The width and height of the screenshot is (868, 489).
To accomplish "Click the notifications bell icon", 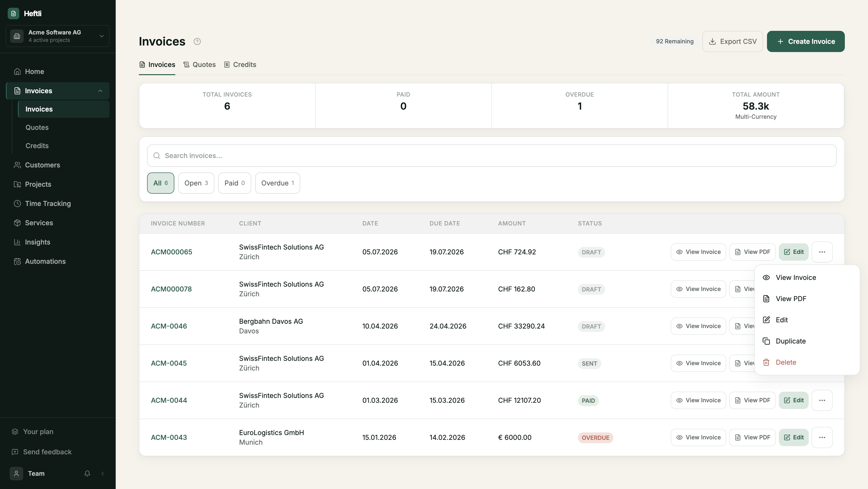I will 87,473.
